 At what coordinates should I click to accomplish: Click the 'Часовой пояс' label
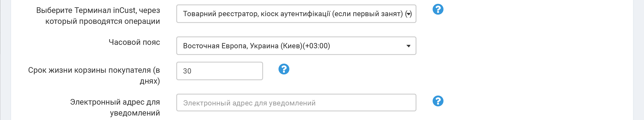[134, 42]
